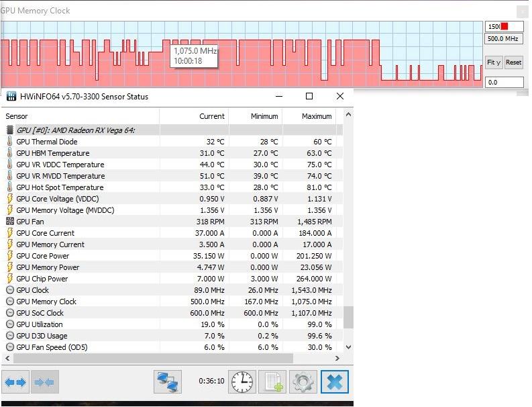This screenshot has width=532, height=407.
Task: Click the GPU Core Voltage lightning icon
Action: coord(10,198)
